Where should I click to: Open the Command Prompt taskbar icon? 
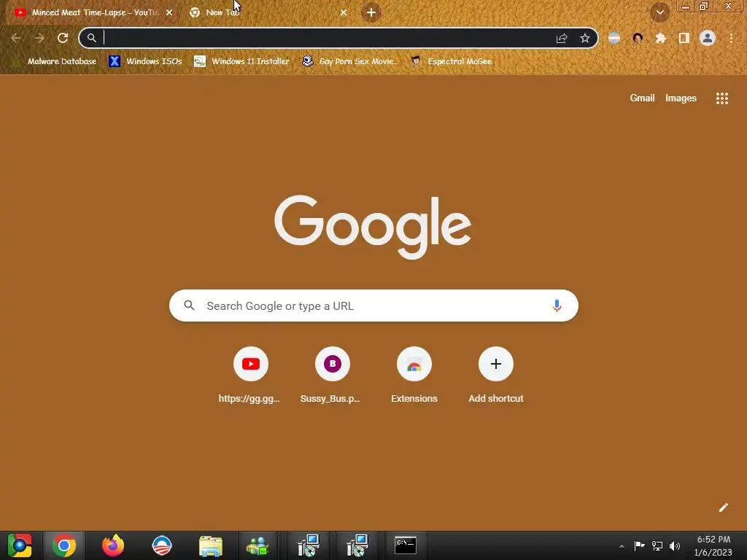click(406, 545)
